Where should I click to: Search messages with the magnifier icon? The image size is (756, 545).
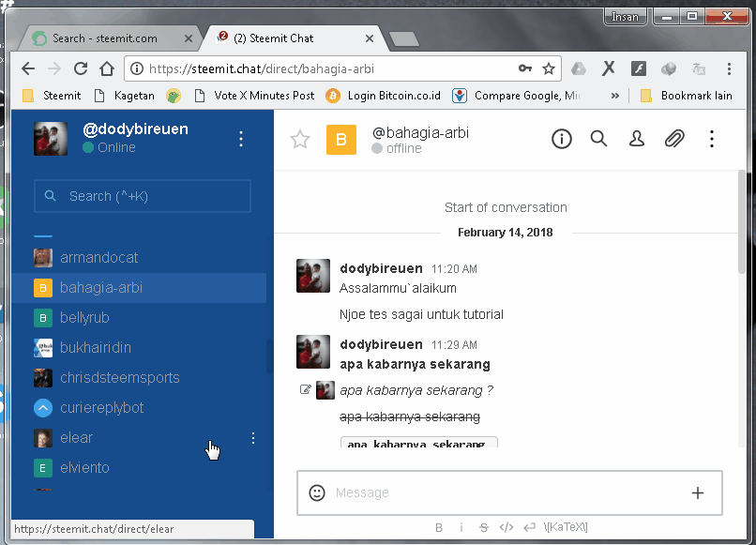598,139
